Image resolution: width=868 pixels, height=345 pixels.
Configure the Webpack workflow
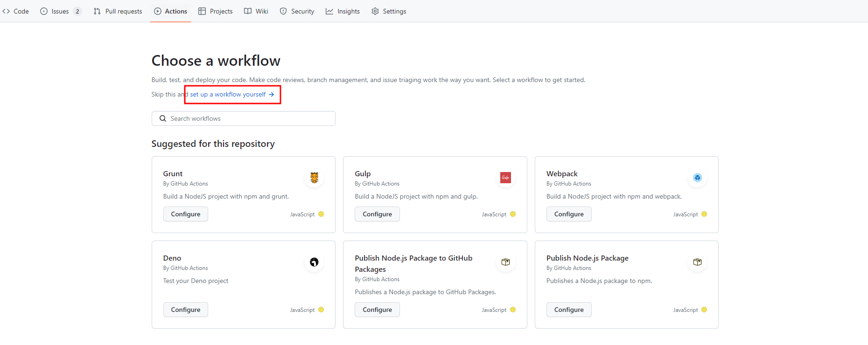(569, 214)
